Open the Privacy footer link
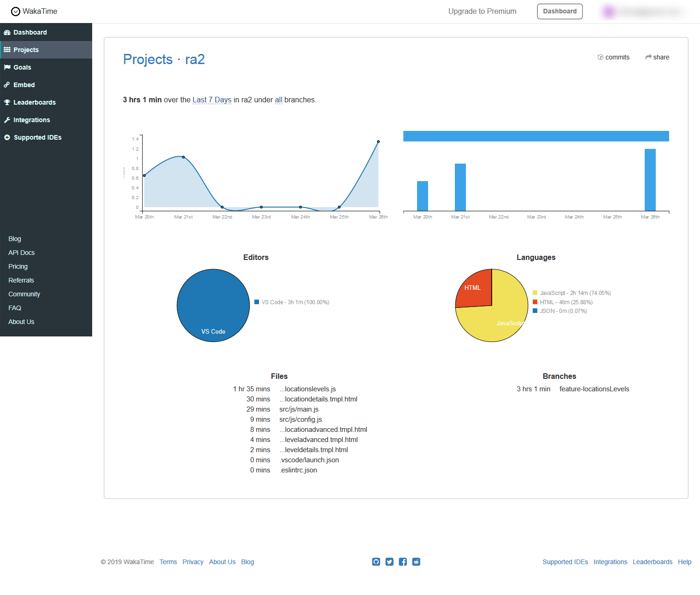This screenshot has width=700, height=595. click(x=193, y=562)
